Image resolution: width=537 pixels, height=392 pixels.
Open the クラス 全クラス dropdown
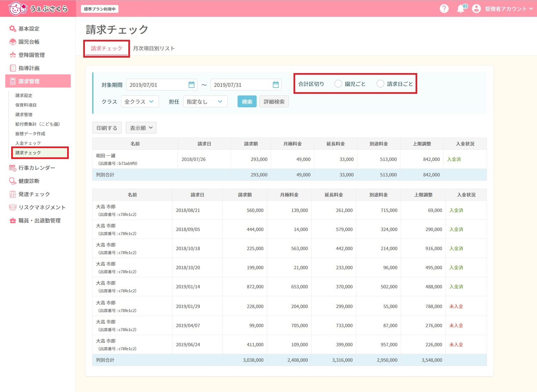(140, 102)
